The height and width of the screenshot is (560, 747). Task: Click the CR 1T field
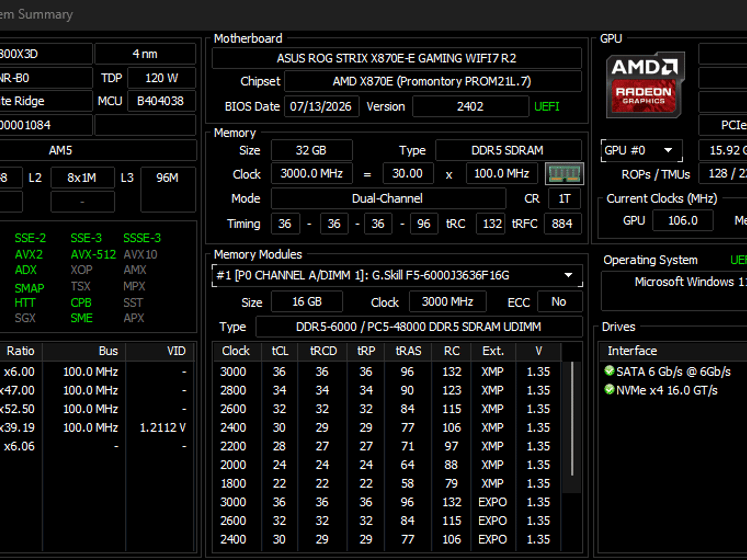(565, 199)
